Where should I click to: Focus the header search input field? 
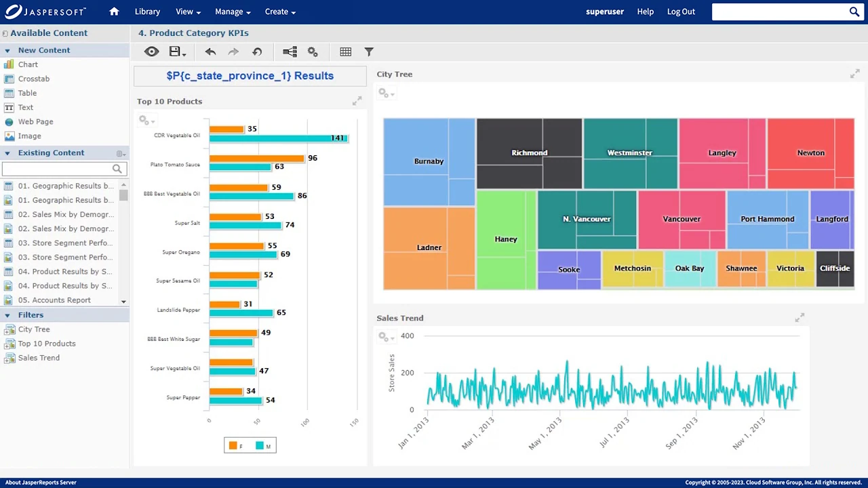[780, 12]
